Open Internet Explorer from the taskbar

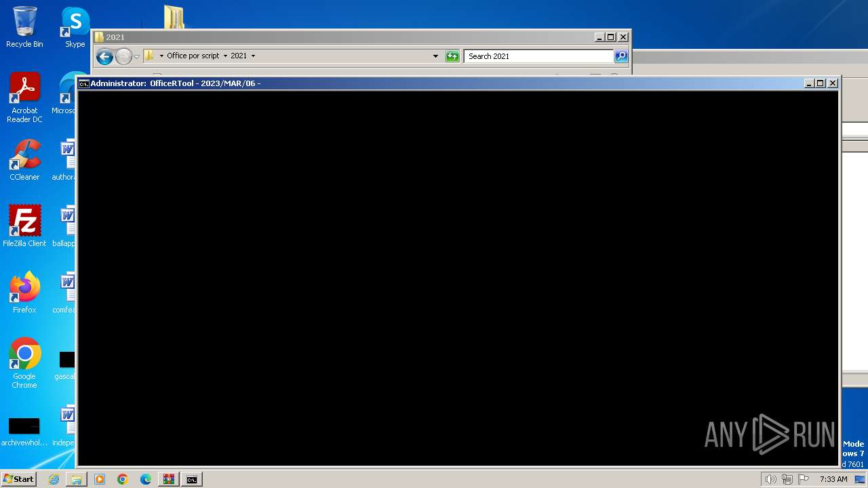(54, 479)
